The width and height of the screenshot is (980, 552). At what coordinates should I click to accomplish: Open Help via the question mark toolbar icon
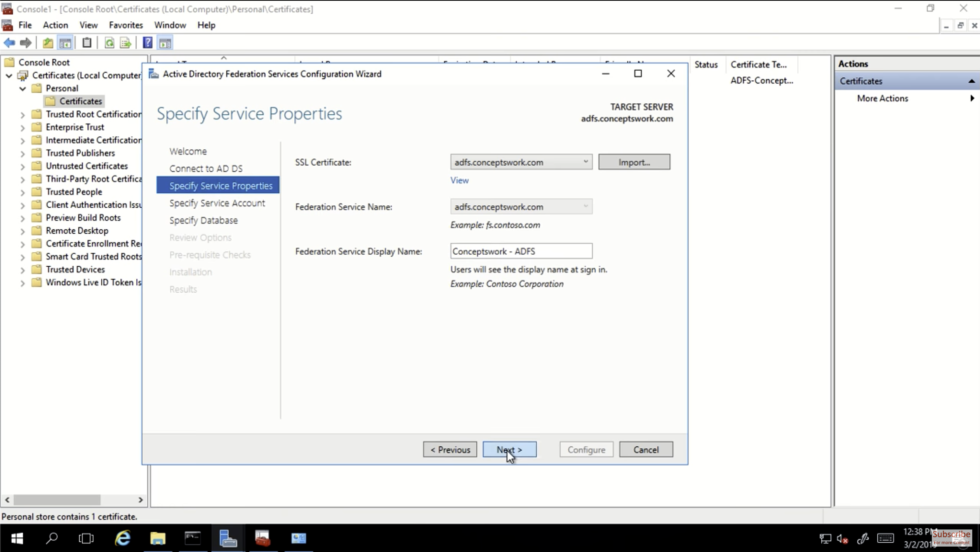tap(148, 43)
